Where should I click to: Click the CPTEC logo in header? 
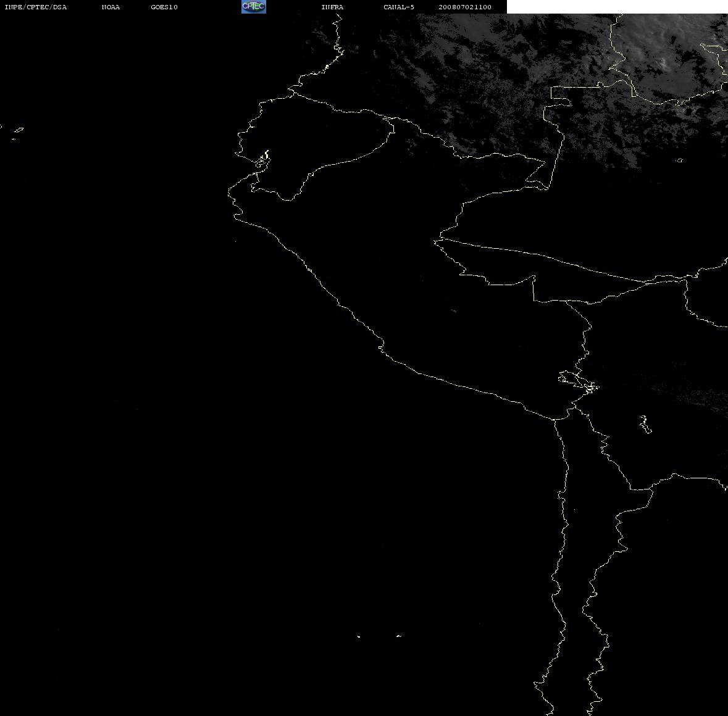[254, 7]
